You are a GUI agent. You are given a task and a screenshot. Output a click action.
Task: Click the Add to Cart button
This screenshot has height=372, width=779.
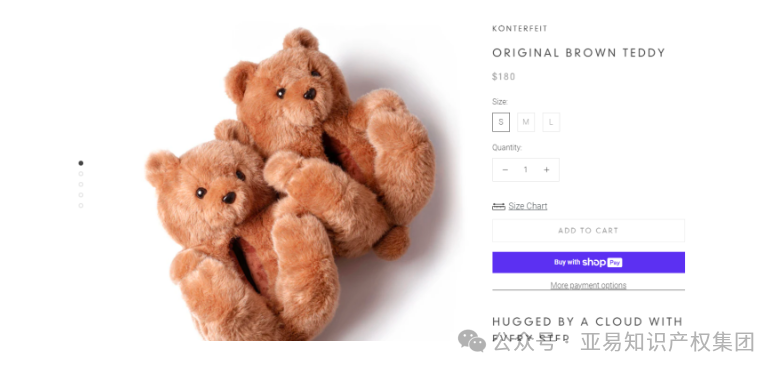click(x=588, y=230)
